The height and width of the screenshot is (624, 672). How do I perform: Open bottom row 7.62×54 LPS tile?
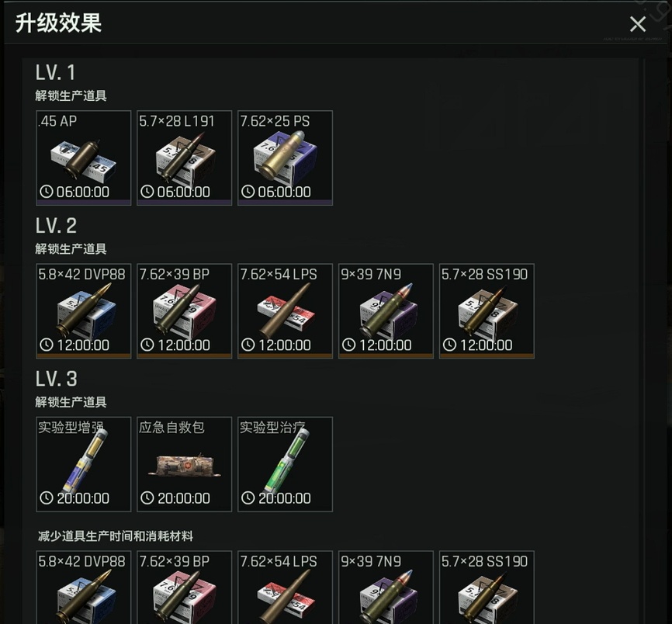285,588
